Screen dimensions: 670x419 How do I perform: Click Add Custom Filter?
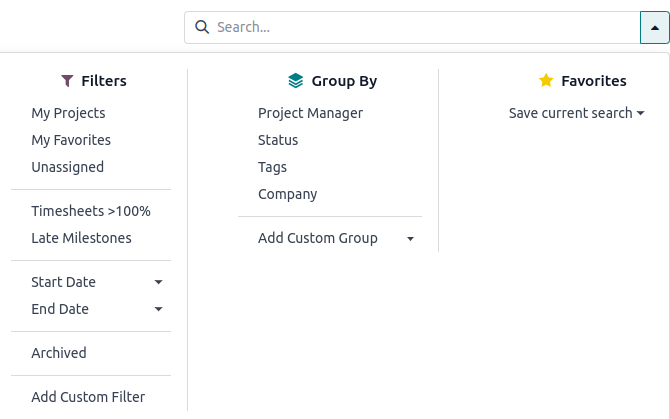coord(88,397)
